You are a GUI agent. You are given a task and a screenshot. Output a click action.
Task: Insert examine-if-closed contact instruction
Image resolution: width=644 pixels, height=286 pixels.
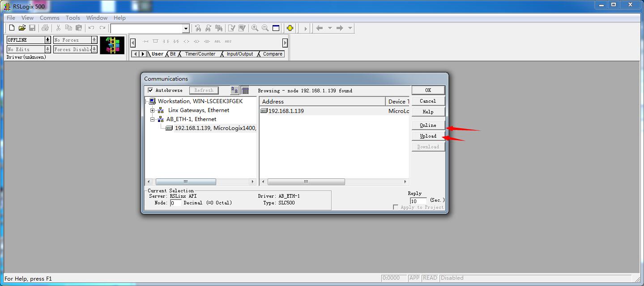[166, 41]
